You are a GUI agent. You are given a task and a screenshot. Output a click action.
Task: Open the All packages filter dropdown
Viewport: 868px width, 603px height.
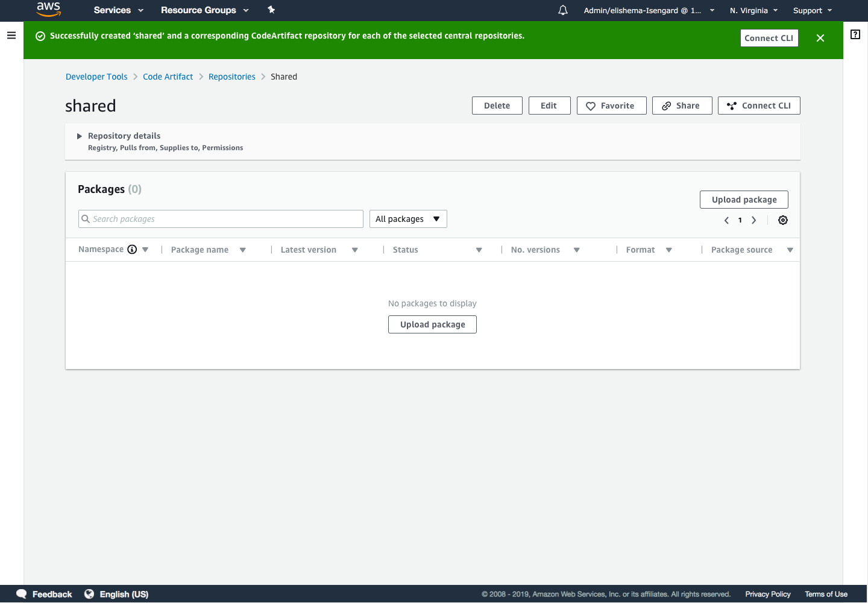click(x=408, y=219)
